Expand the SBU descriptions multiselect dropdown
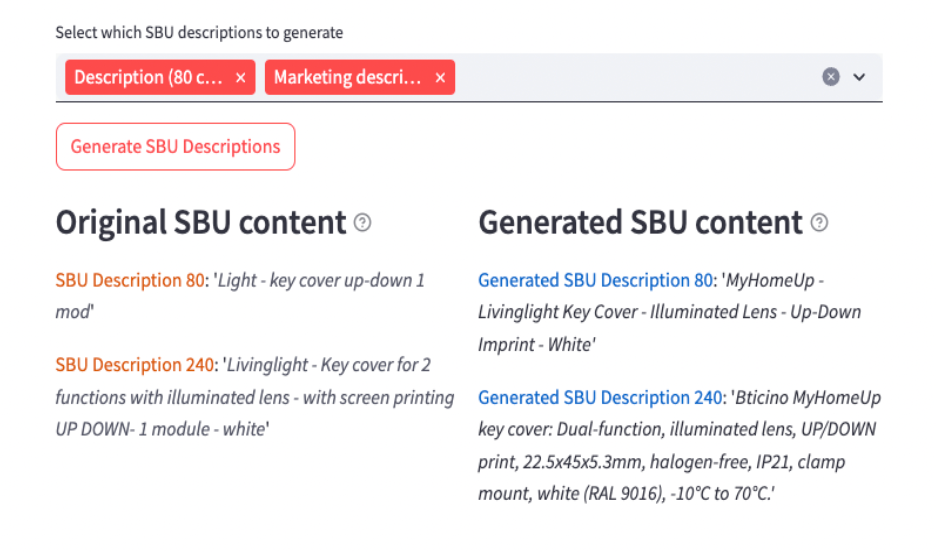This screenshot has width=936, height=552. pyautogui.click(x=859, y=77)
